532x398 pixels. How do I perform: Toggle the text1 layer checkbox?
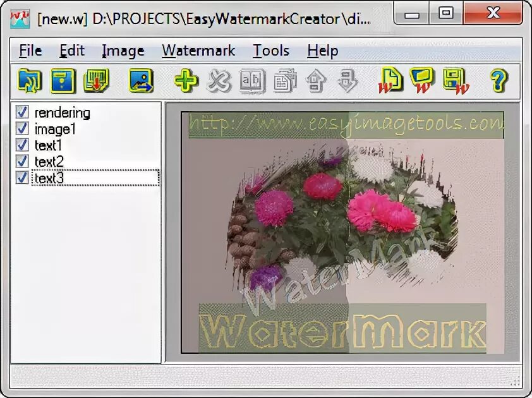coord(22,145)
